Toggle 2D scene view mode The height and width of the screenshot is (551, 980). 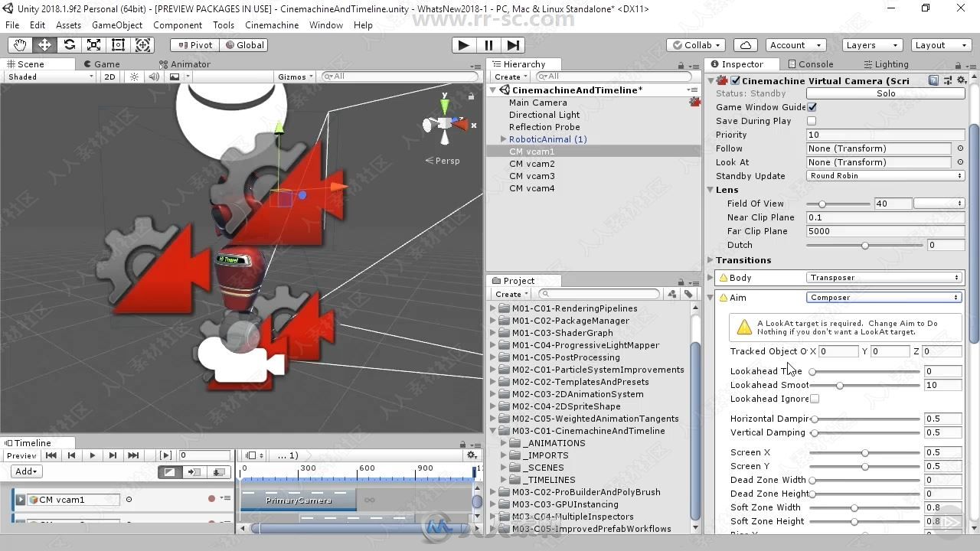tap(109, 77)
